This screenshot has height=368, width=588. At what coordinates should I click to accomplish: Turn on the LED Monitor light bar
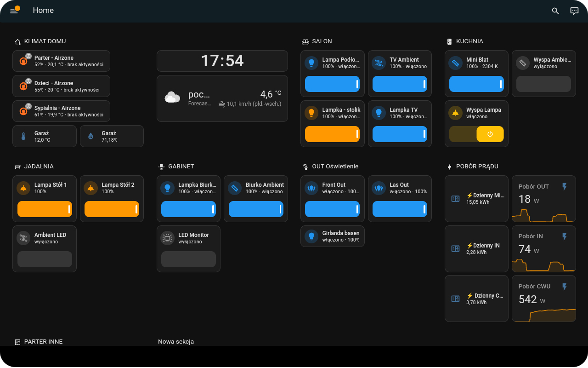click(x=188, y=259)
